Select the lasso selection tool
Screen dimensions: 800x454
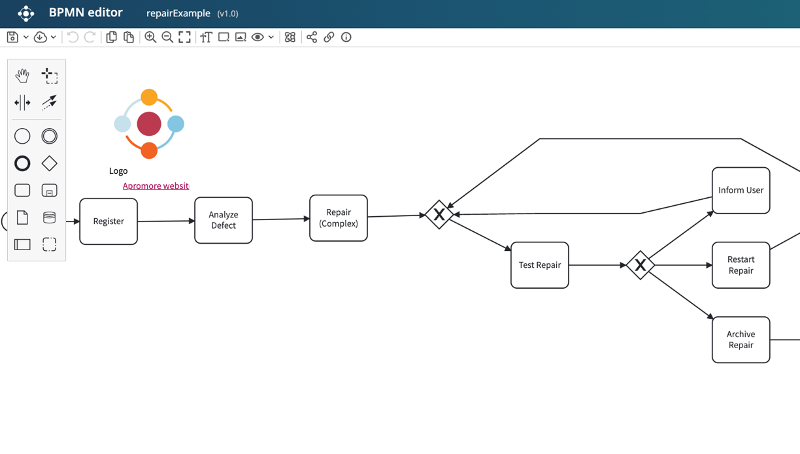tap(50, 76)
